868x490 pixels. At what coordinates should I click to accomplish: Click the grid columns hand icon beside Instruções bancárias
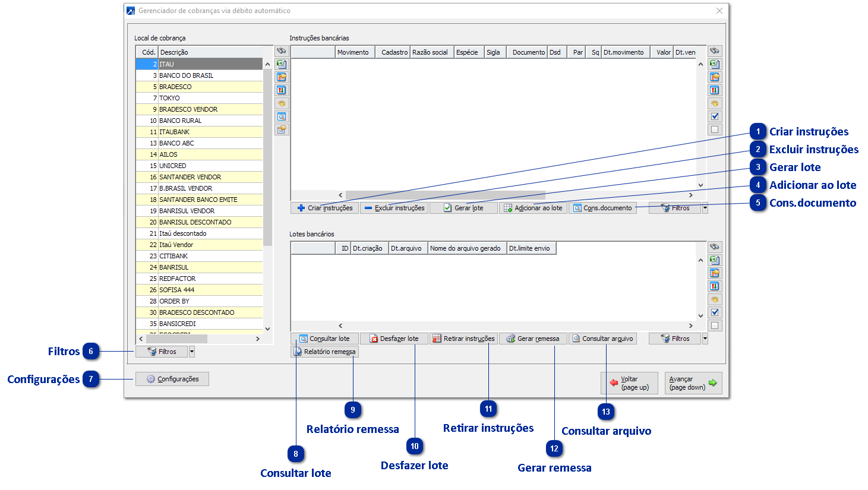[x=715, y=77]
